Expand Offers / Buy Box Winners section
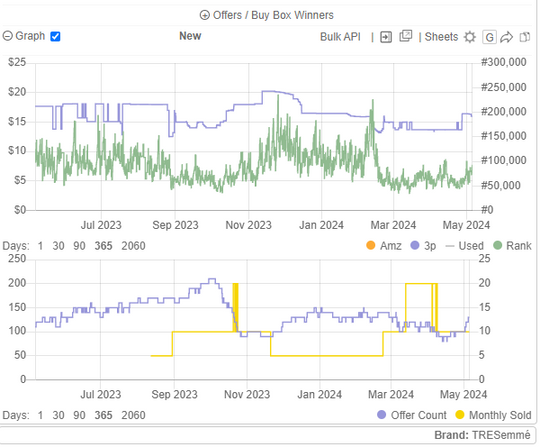The width and height of the screenshot is (549, 447). [266, 15]
